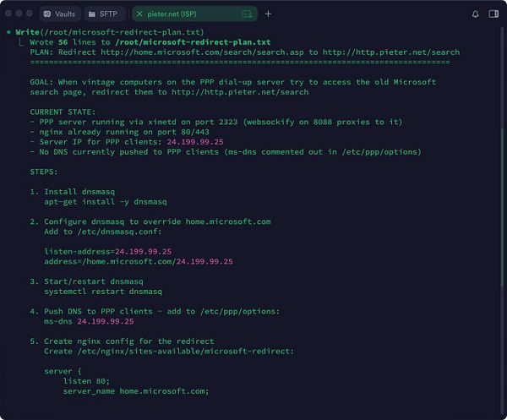Click the '1. Install dnsmasq' step

[72, 192]
